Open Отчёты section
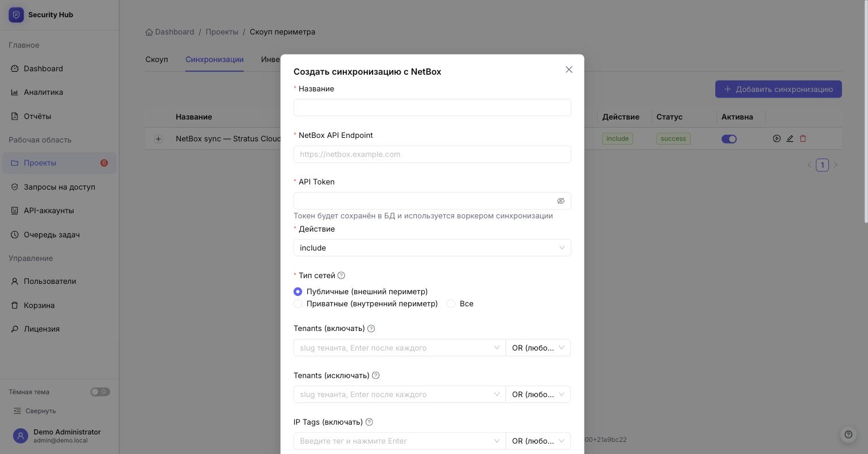 (59, 116)
